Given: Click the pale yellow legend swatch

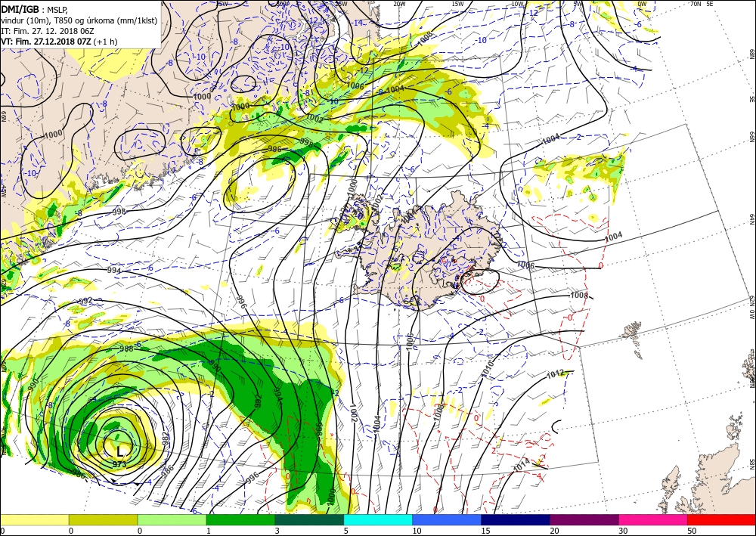Looking at the screenshot, I should (34, 519).
